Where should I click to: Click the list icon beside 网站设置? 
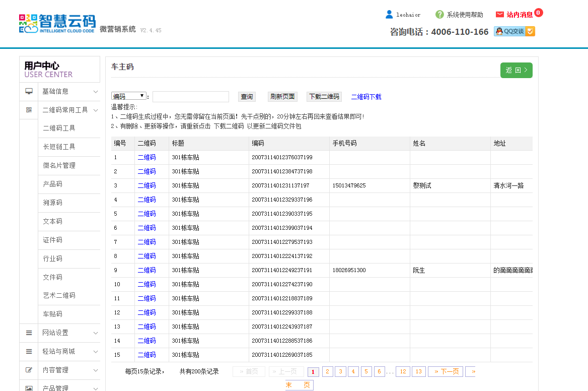pos(29,333)
